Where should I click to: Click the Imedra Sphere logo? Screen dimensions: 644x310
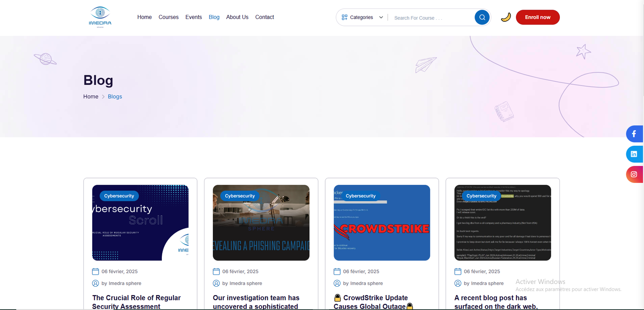(x=100, y=17)
